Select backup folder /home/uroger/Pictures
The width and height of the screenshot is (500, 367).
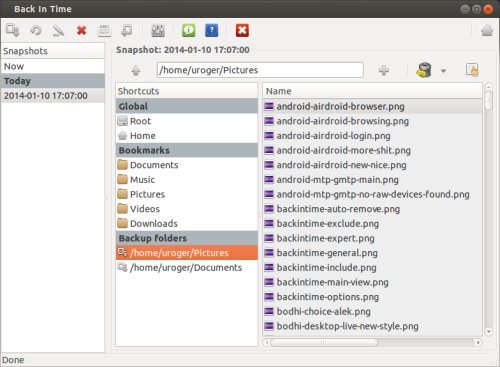[187, 253]
